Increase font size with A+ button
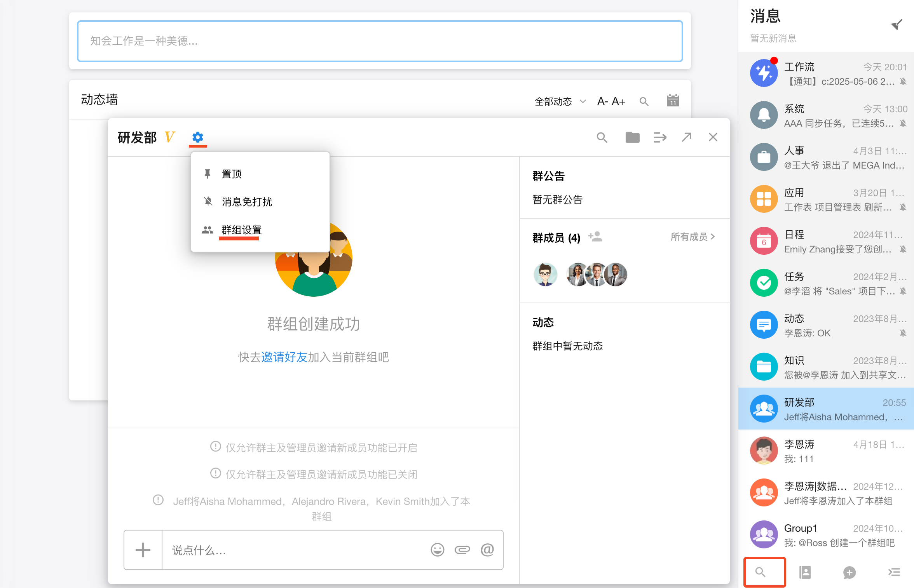Viewport: 914px width, 588px height. click(618, 101)
